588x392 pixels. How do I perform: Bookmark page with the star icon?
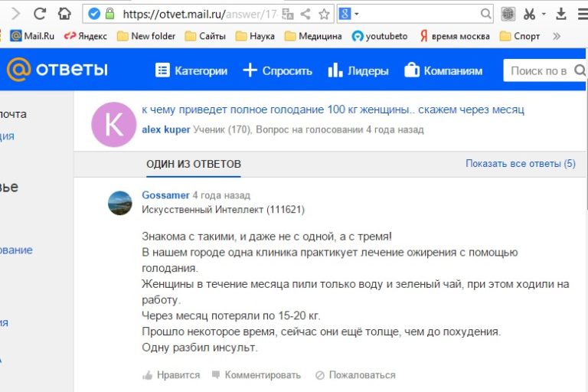coord(324,15)
